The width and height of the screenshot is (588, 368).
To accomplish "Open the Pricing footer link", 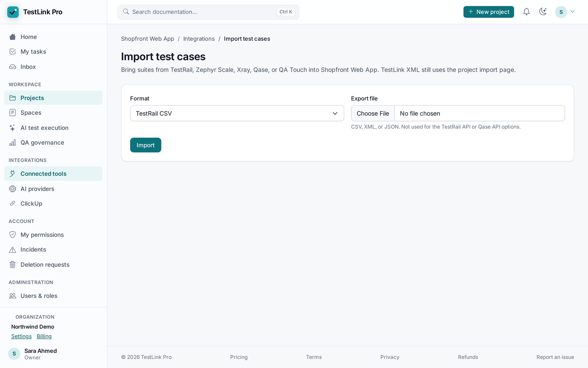I will pyautogui.click(x=239, y=357).
